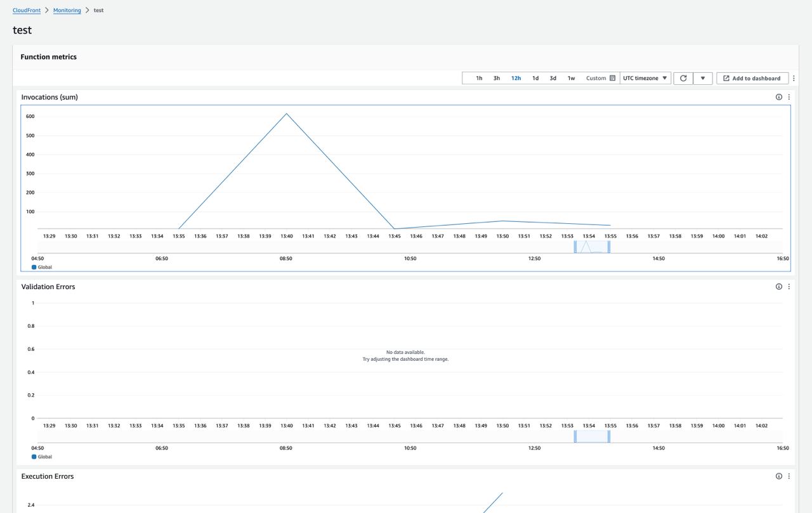Viewport: 812px width, 513px height.
Task: Toggle Global legend in Invocations graph
Action: [x=43, y=267]
